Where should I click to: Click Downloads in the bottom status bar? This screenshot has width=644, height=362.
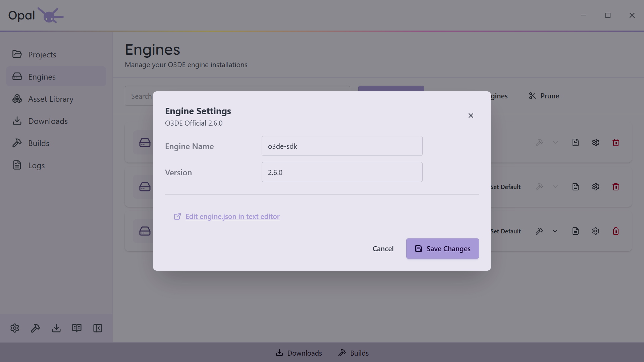pos(299,353)
